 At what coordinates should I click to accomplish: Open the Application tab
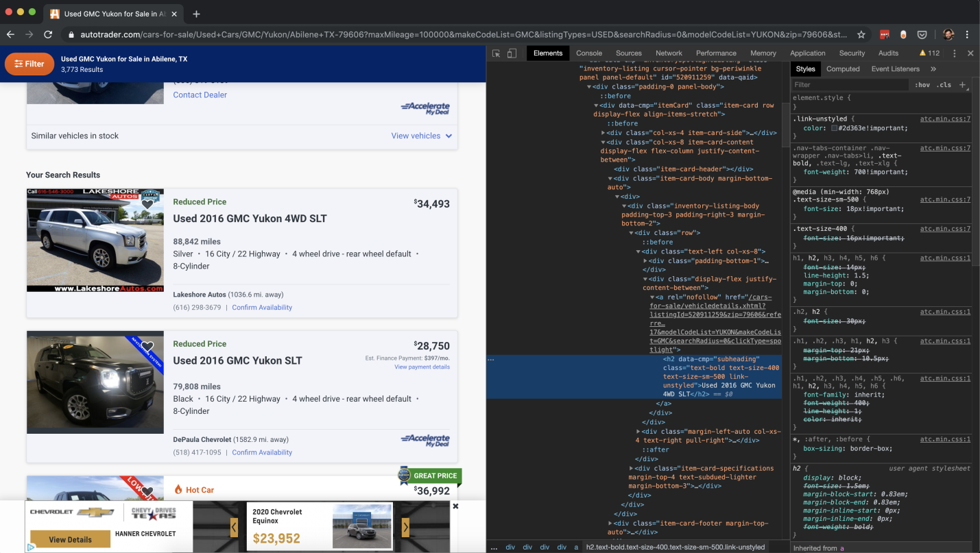click(808, 53)
